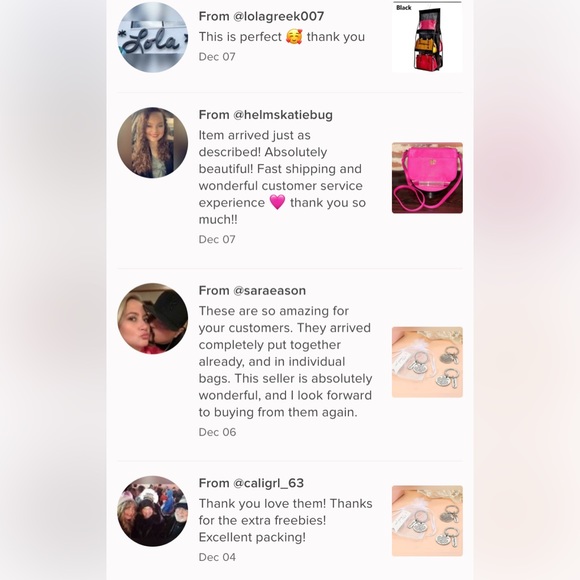Viewport: 580px width, 580px height.
Task: Open lolagreek007's Lola profile picture
Action: click(152, 37)
